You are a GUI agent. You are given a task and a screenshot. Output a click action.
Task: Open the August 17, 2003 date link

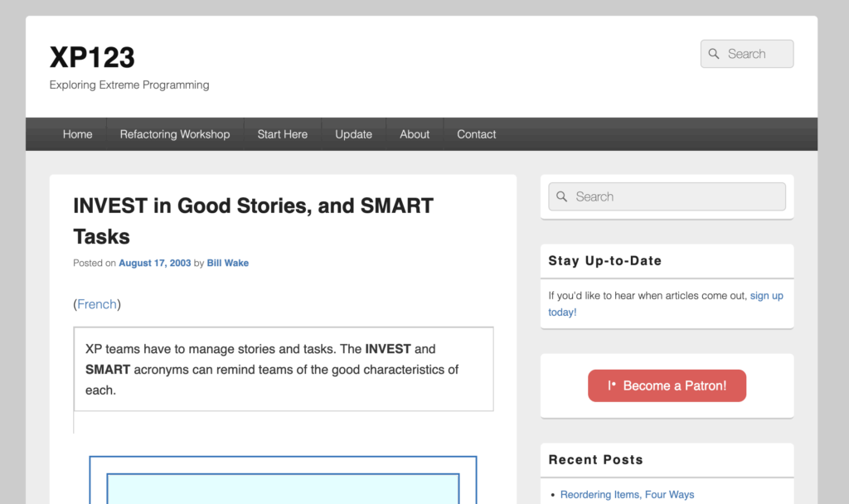(x=154, y=264)
